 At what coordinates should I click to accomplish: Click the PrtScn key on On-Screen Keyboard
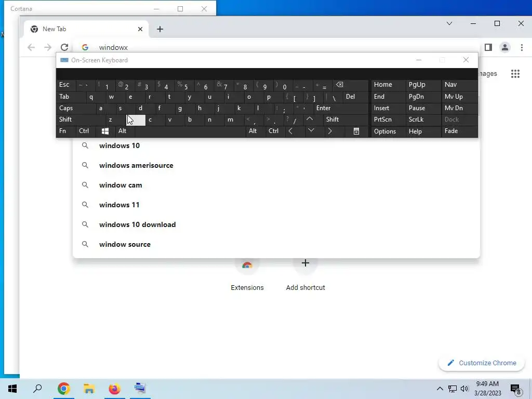[x=389, y=119]
